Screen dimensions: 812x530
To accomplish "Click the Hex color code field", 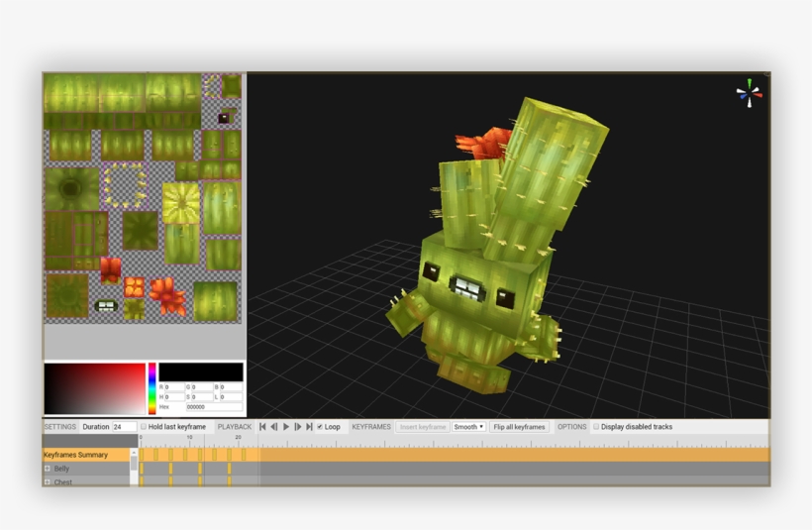I will point(214,407).
